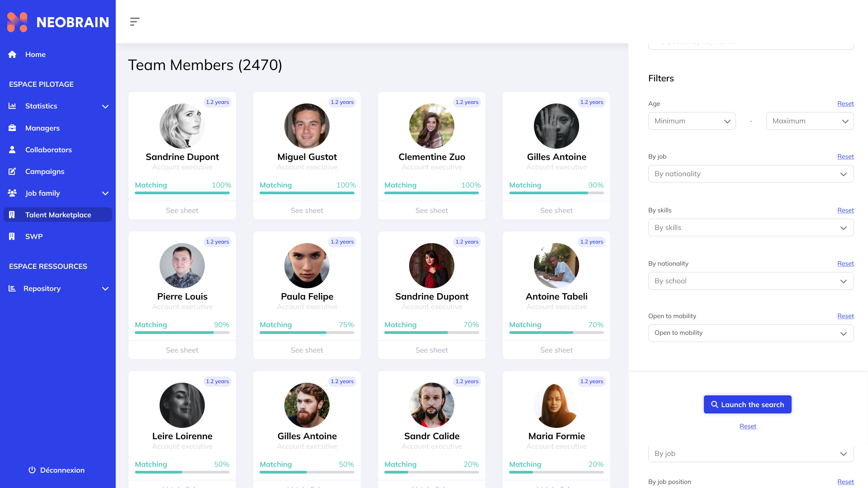This screenshot has height=488, width=868.
Task: Click the Job family people icon
Action: click(12, 193)
